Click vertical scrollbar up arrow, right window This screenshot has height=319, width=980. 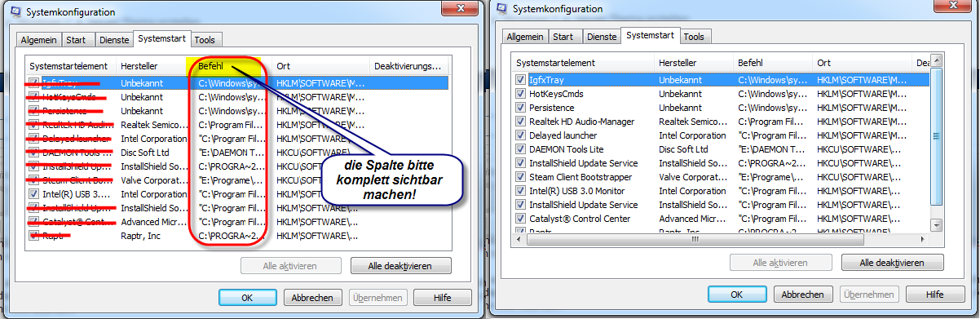click(x=937, y=62)
